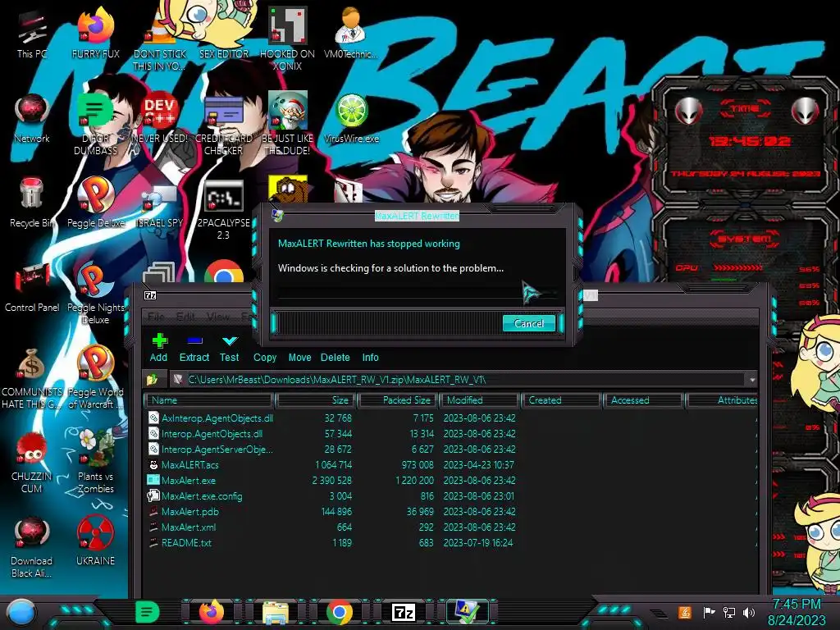This screenshot has height=630, width=840.
Task: Select MaxAlert.exe in the archive list
Action: tap(188, 480)
